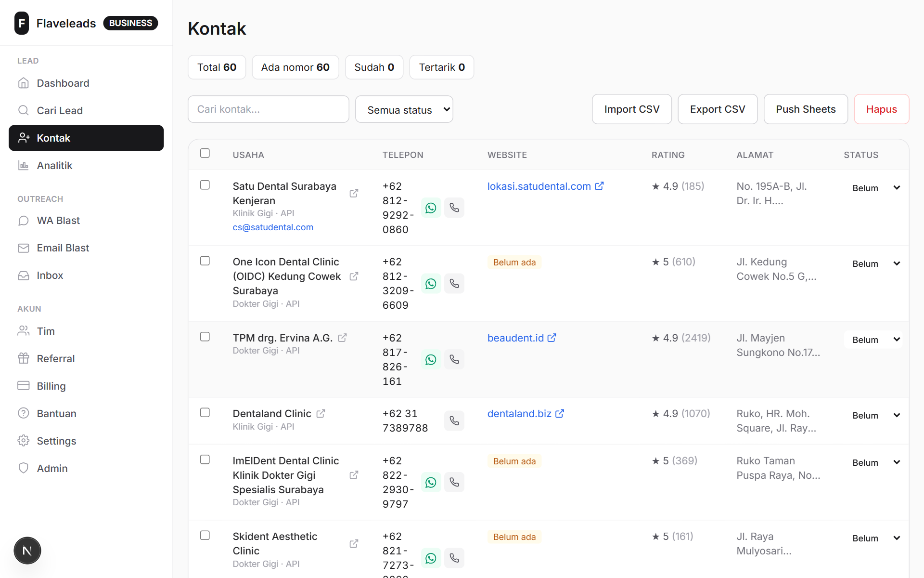Image resolution: width=924 pixels, height=578 pixels.
Task: Click the WA Blast chat bubble icon
Action: pyautogui.click(x=23, y=220)
